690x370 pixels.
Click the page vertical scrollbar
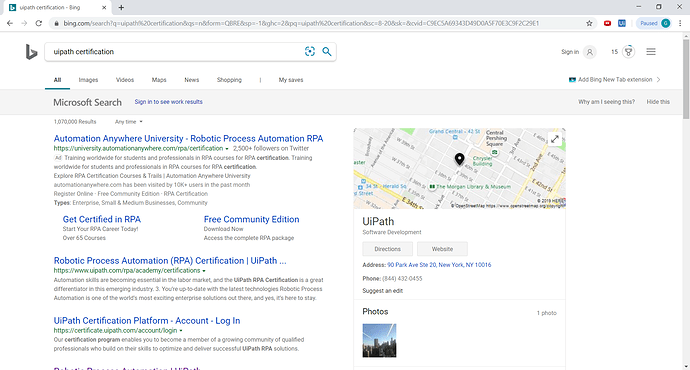[x=686, y=79]
